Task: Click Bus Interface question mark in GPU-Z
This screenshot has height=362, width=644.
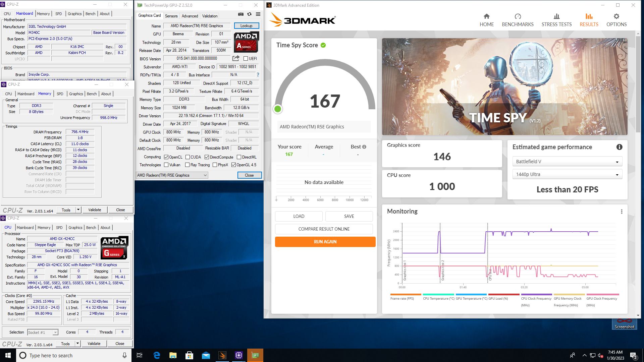Action: [258, 75]
